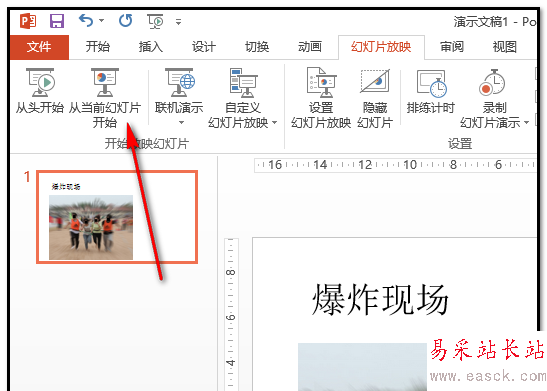
Task: Click 从当前幻灯片开始 presentation icon
Action: coord(105,82)
